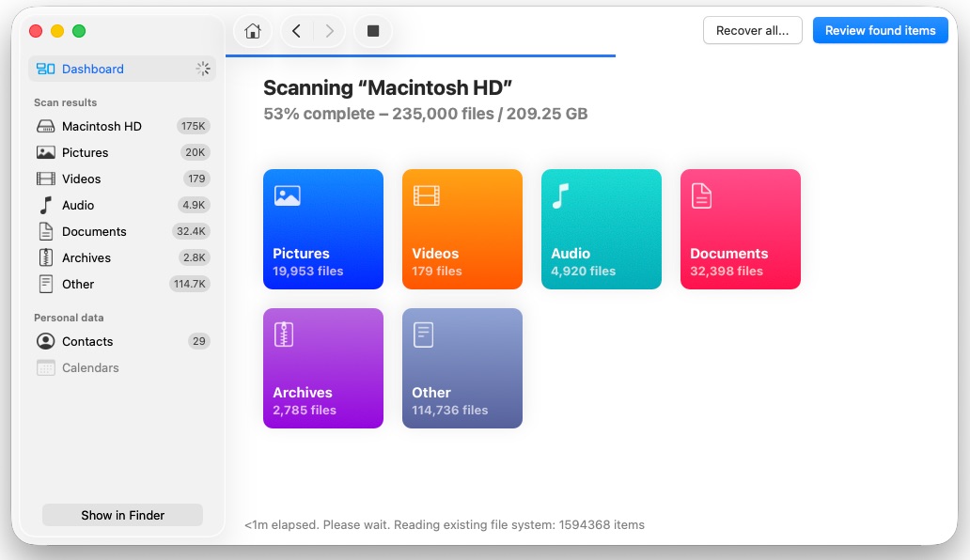970x560 pixels.
Task: Open the Other card title
Action: point(431,393)
